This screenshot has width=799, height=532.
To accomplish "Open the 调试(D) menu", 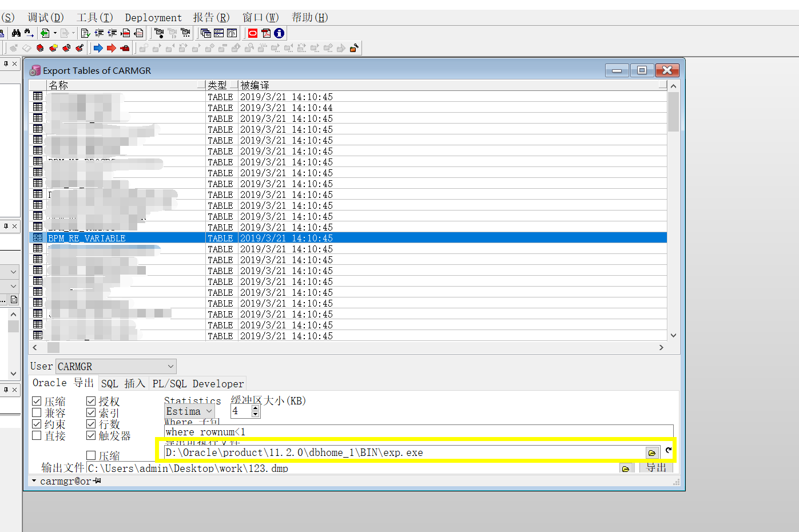I will click(46, 18).
